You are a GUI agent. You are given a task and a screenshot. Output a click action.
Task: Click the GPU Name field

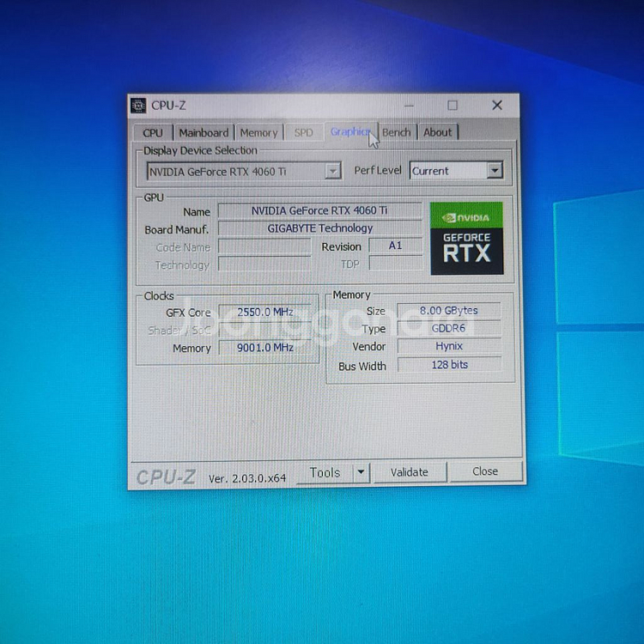(319, 210)
